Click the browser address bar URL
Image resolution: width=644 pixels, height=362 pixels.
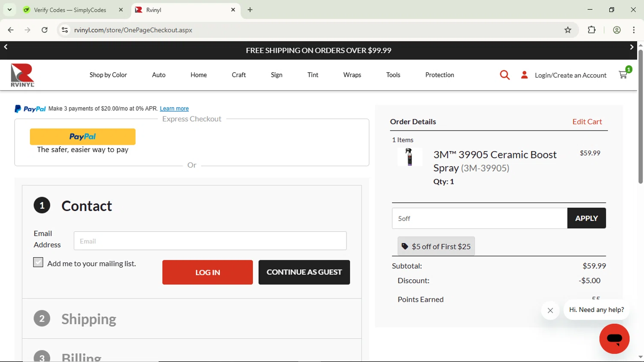(x=133, y=30)
